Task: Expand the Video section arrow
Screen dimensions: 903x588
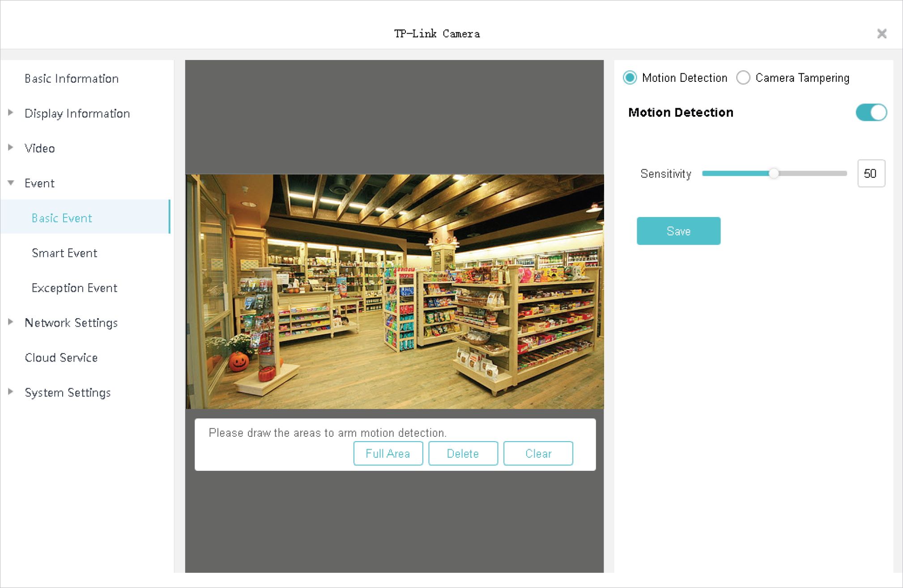Action: tap(11, 148)
